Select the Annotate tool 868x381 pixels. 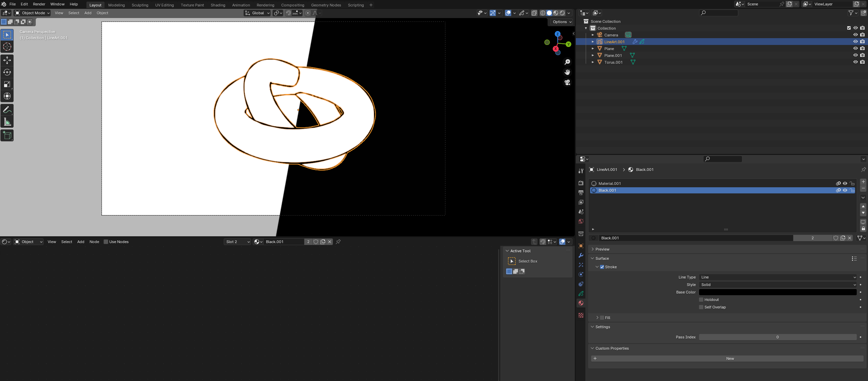coord(7,110)
